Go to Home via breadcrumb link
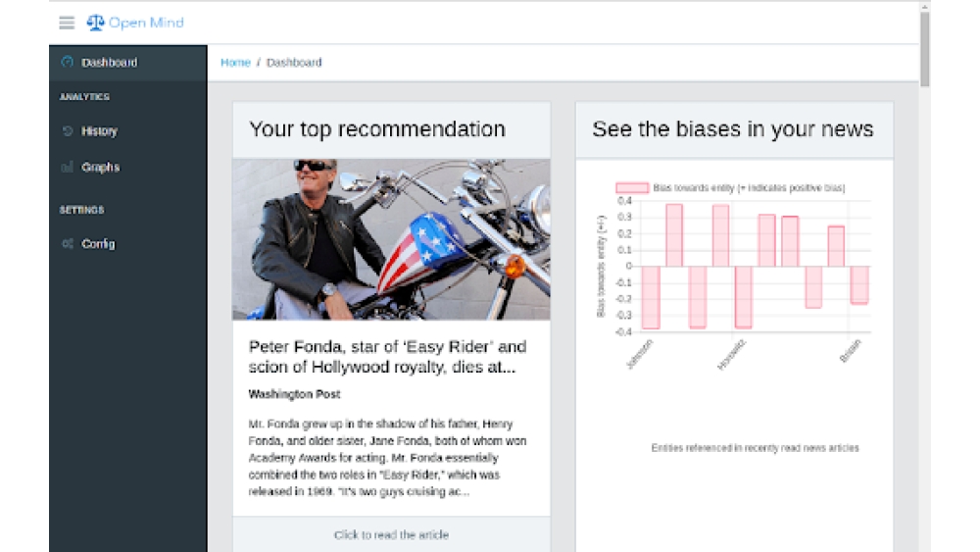 coord(235,63)
